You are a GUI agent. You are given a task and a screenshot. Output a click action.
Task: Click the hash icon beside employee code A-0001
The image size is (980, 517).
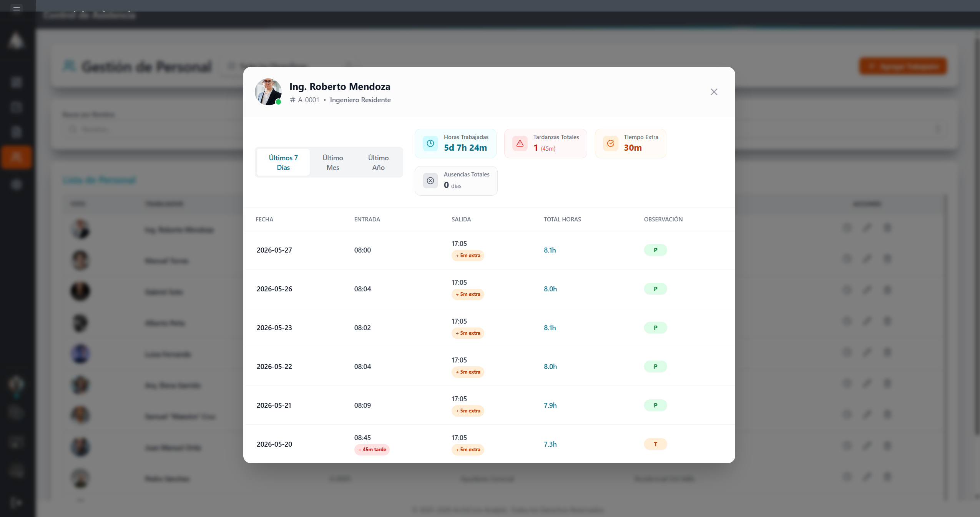(292, 100)
